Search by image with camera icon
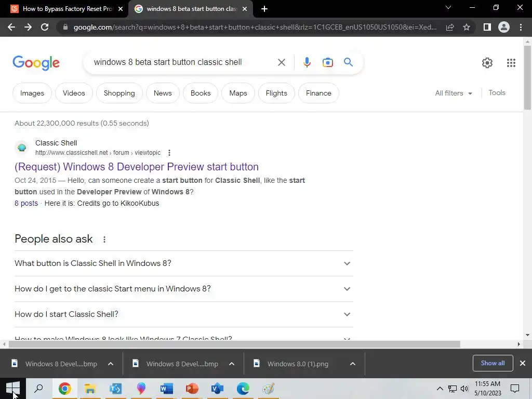This screenshot has height=399, width=532. (x=327, y=62)
